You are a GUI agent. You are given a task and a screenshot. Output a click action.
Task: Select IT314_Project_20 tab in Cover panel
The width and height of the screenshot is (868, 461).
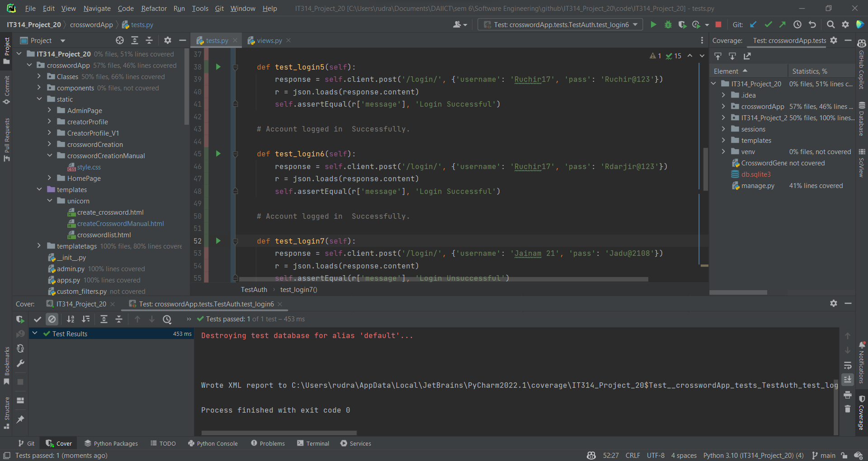[81, 304]
